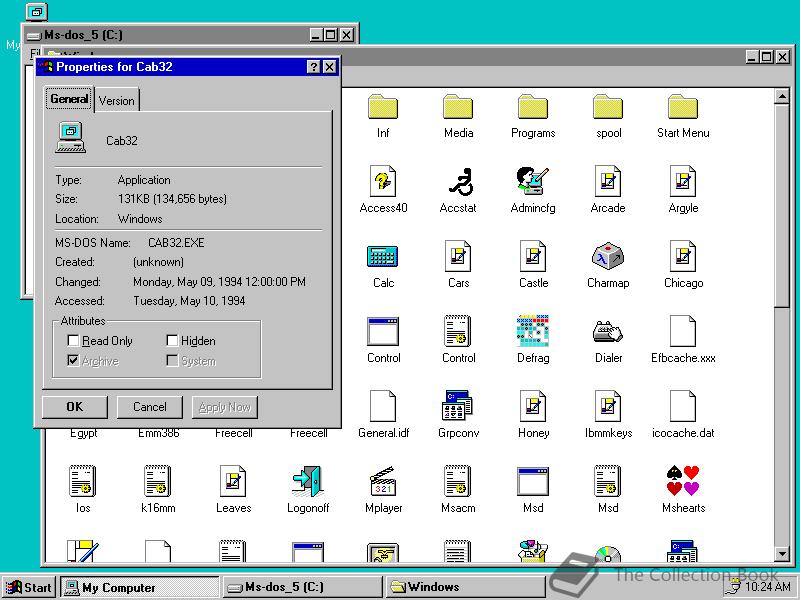This screenshot has height=600, width=800.
Task: Select the Charmap icon
Action: point(608,256)
